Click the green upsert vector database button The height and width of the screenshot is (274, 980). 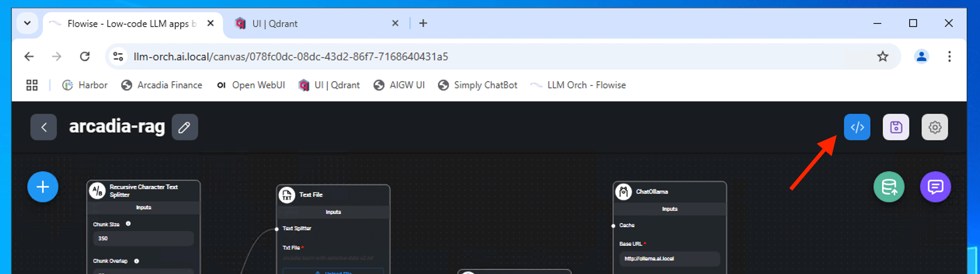[x=888, y=187]
